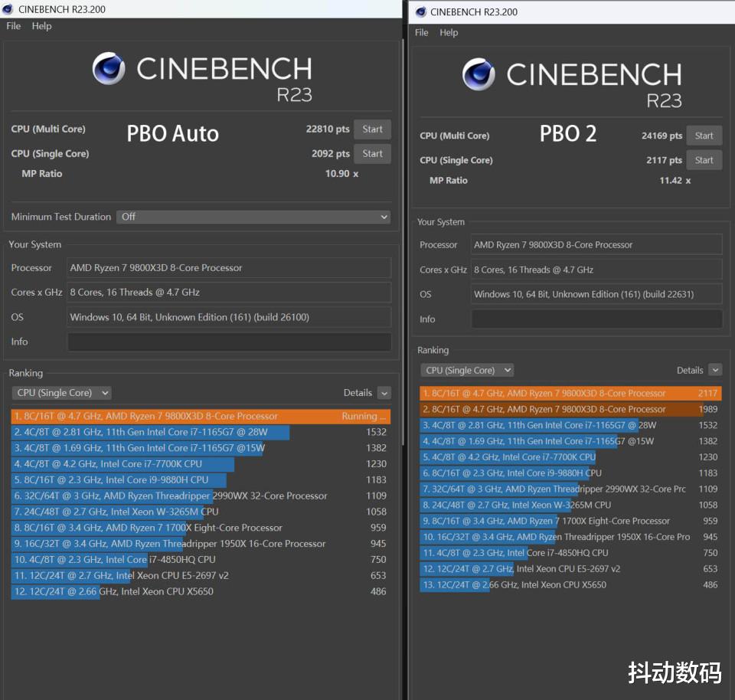This screenshot has height=700, width=735.
Task: Expand Details arrow in left Ranking panel
Action: (x=384, y=393)
